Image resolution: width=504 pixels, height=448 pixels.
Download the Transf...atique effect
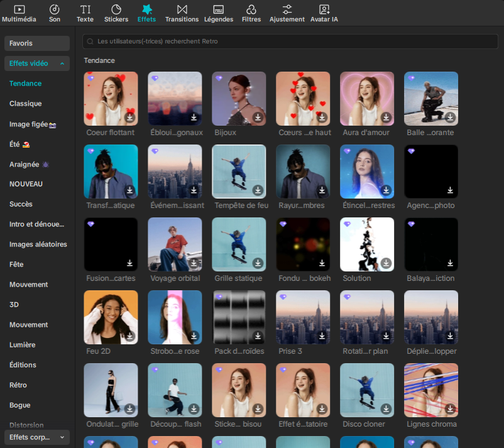click(x=130, y=190)
